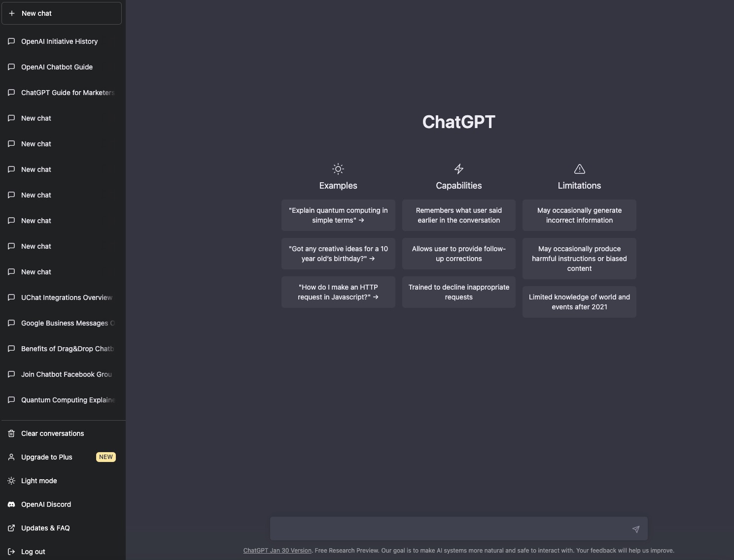734x560 pixels.
Task: Click the sun icon above Examples
Action: tap(338, 169)
